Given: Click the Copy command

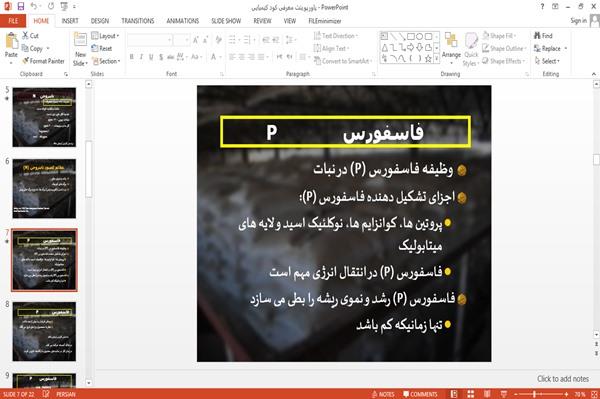Looking at the screenshot, I should pyautogui.click(x=32, y=49).
